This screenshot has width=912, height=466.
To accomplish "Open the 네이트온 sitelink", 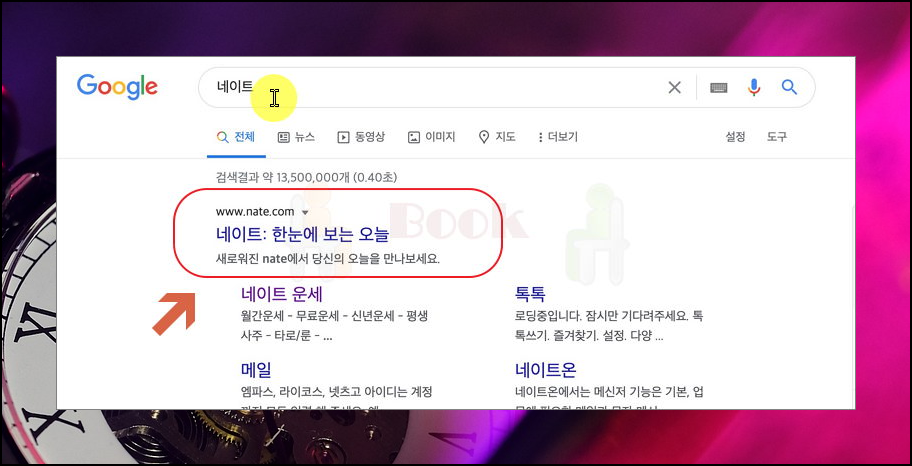I will click(x=546, y=369).
